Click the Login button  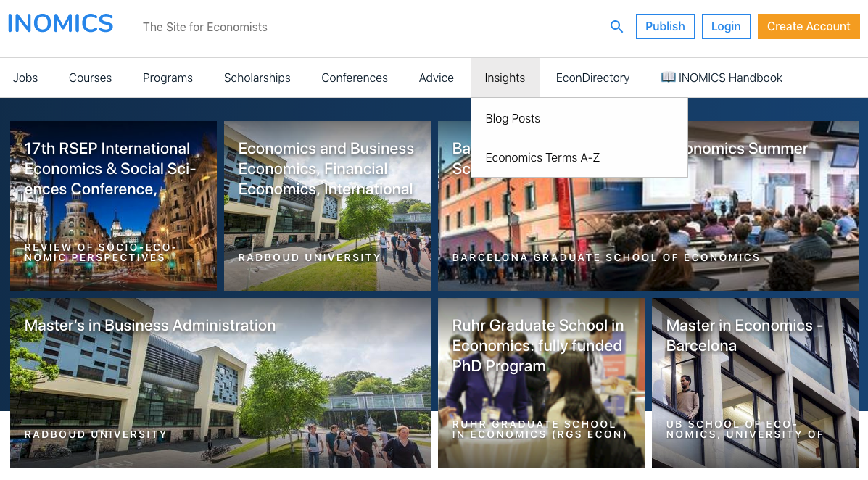click(x=726, y=27)
